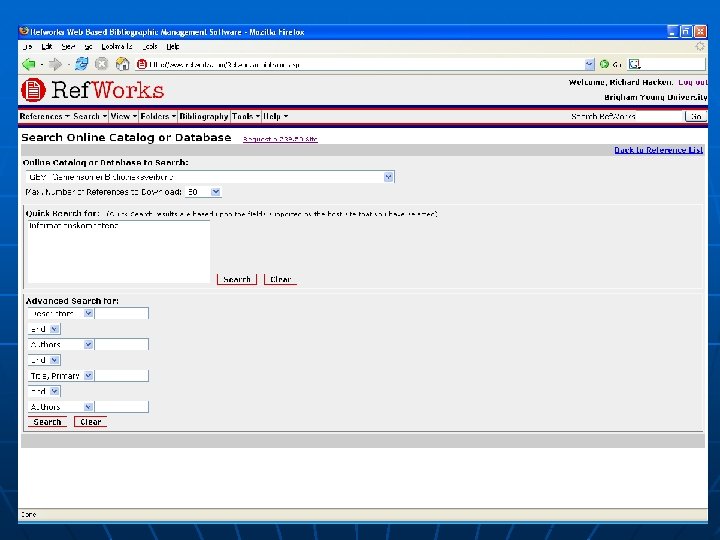The image size is (720, 540).
Task: Click the text box next to Title, Primary
Action: tap(122, 376)
